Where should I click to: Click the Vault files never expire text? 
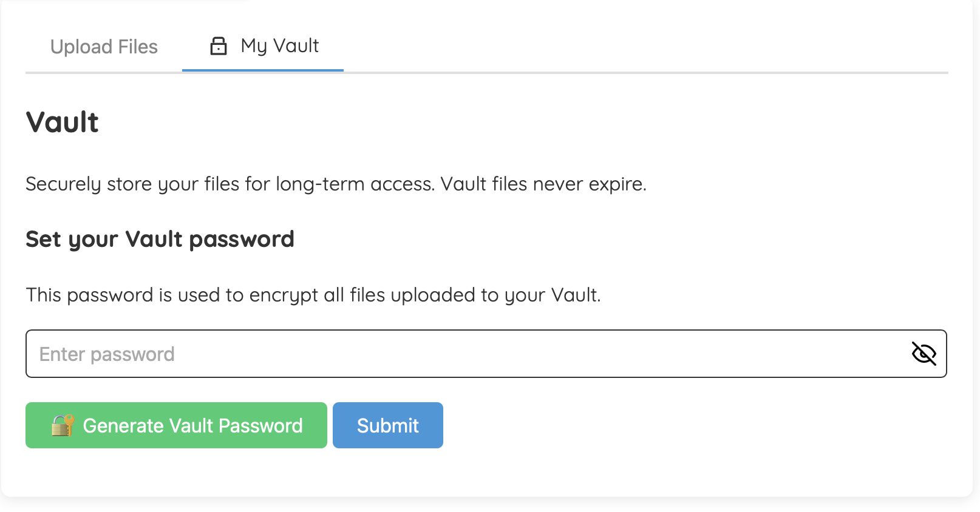[336, 184]
